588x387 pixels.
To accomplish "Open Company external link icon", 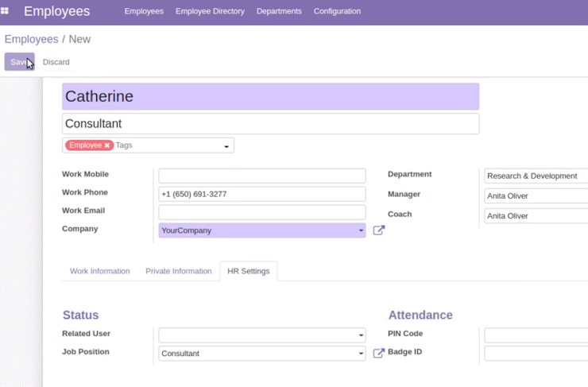I will [379, 230].
